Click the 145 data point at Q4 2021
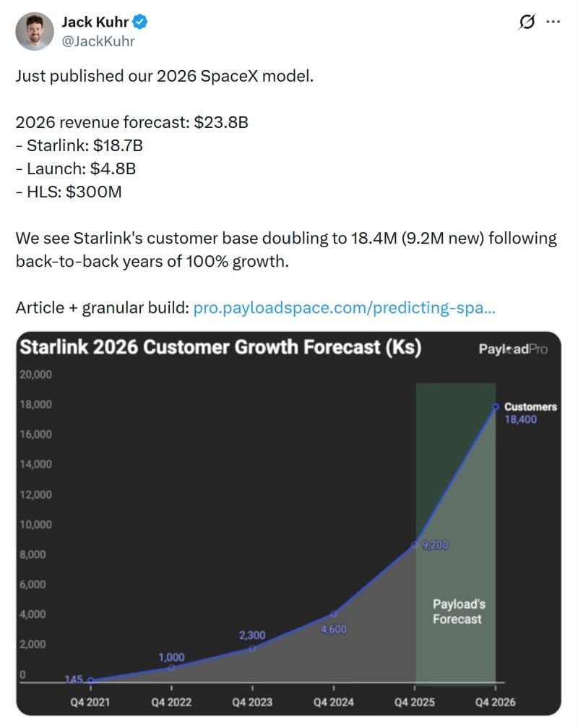This screenshot has width=578, height=728. tap(90, 680)
